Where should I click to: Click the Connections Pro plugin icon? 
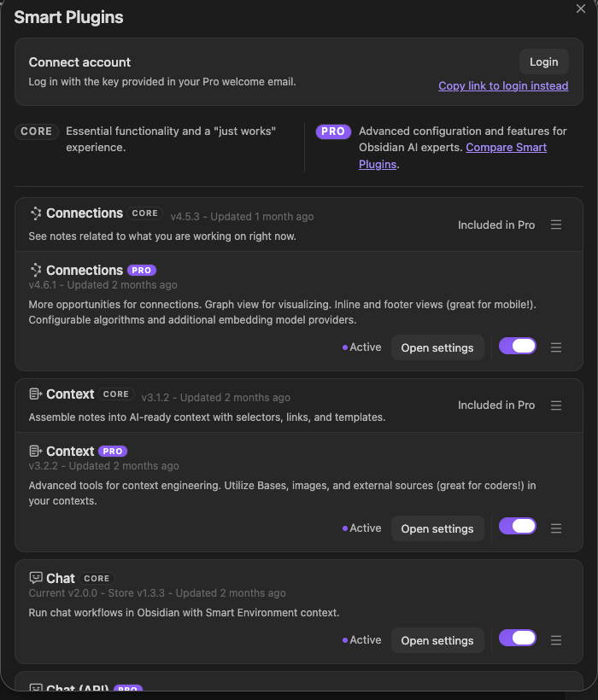point(36,270)
